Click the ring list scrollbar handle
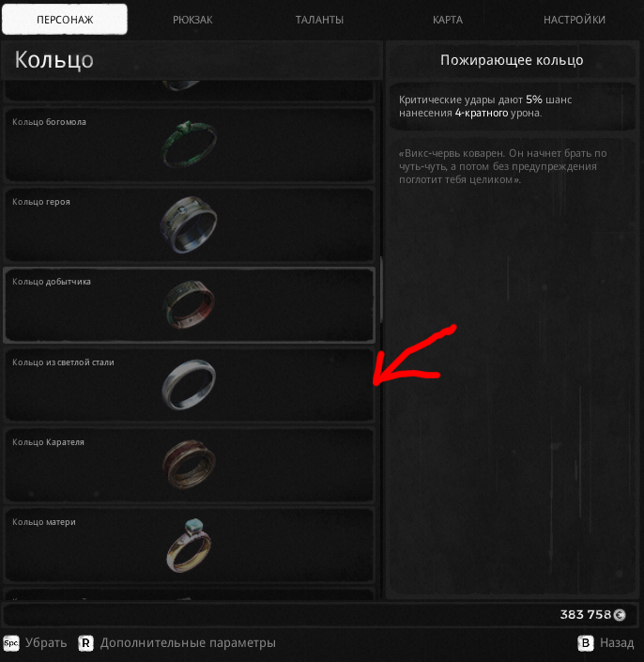 (x=381, y=289)
